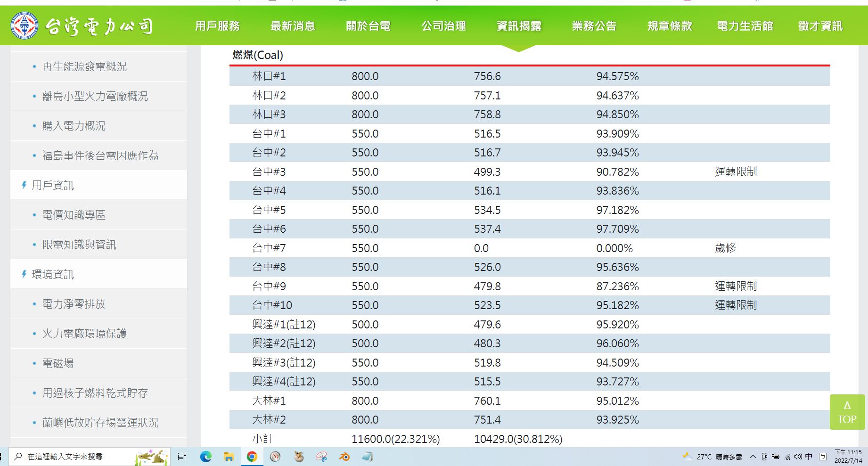The image size is (868, 466).
Task: Open the 資訊揭露 menu
Action: (519, 26)
